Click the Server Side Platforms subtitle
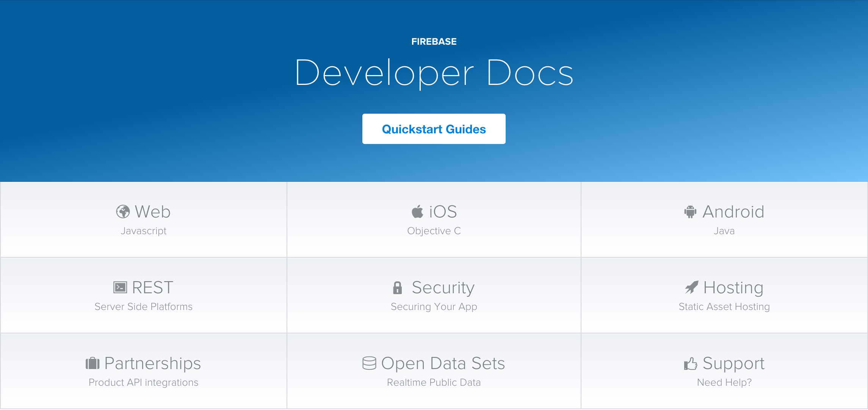Viewport: 868px width, 410px height. [143, 307]
